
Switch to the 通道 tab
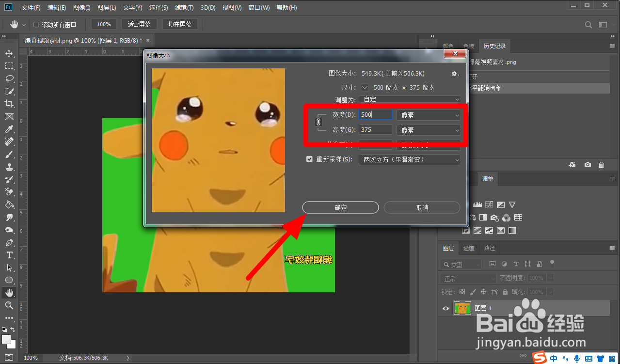(x=469, y=248)
